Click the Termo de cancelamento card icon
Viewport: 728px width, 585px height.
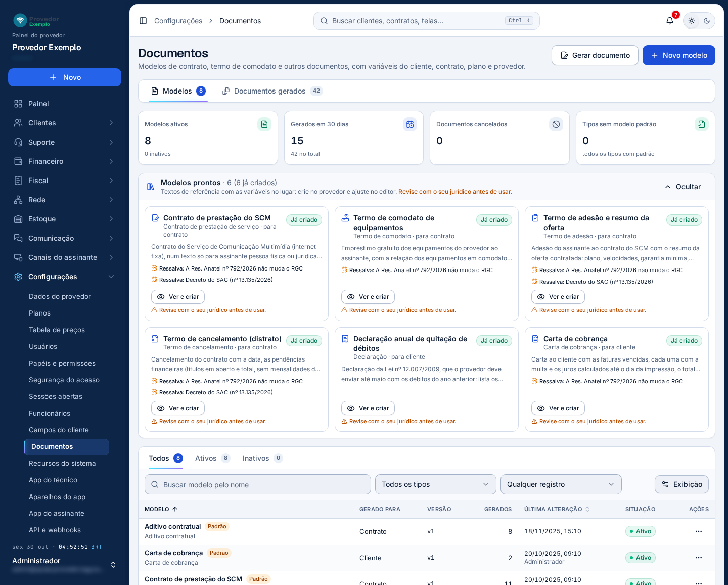click(155, 339)
